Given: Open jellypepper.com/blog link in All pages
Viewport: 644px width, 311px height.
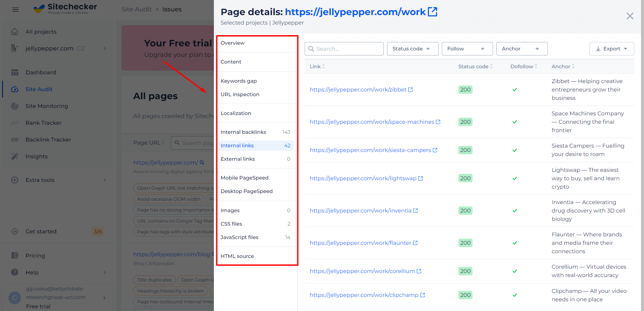Looking at the screenshot, I should pyautogui.click(x=172, y=254).
